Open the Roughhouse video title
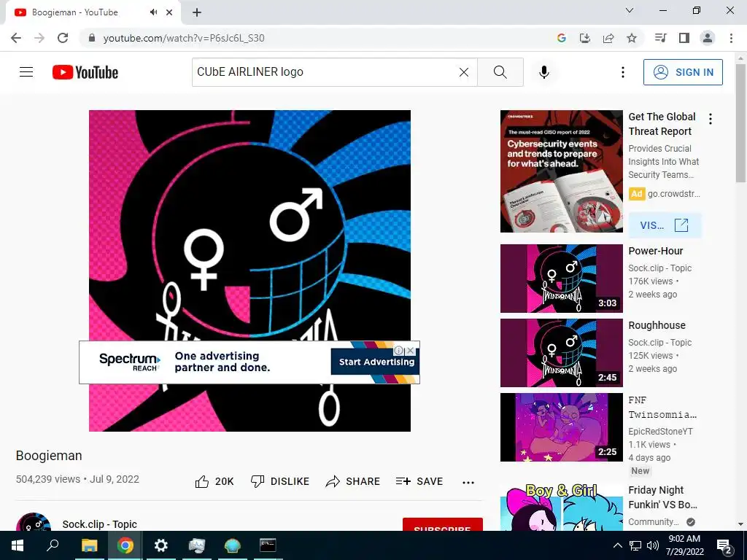This screenshot has height=560, width=747. point(657,325)
